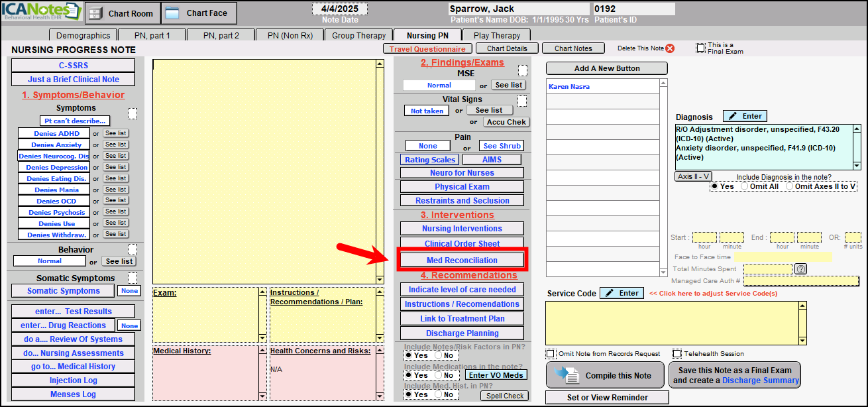The height and width of the screenshot is (407, 868).
Task: Click the ICANotes logo
Action: click(x=41, y=11)
